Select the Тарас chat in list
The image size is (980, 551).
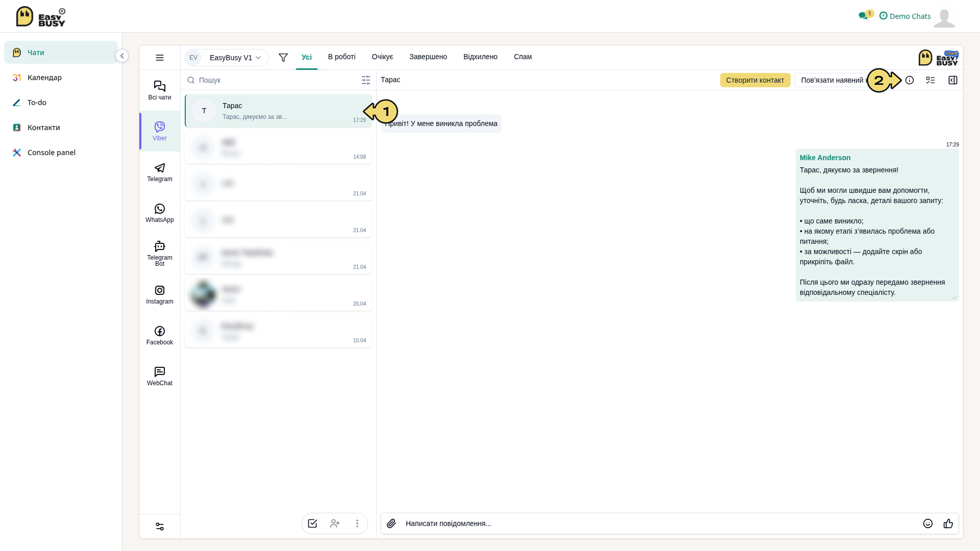279,111
